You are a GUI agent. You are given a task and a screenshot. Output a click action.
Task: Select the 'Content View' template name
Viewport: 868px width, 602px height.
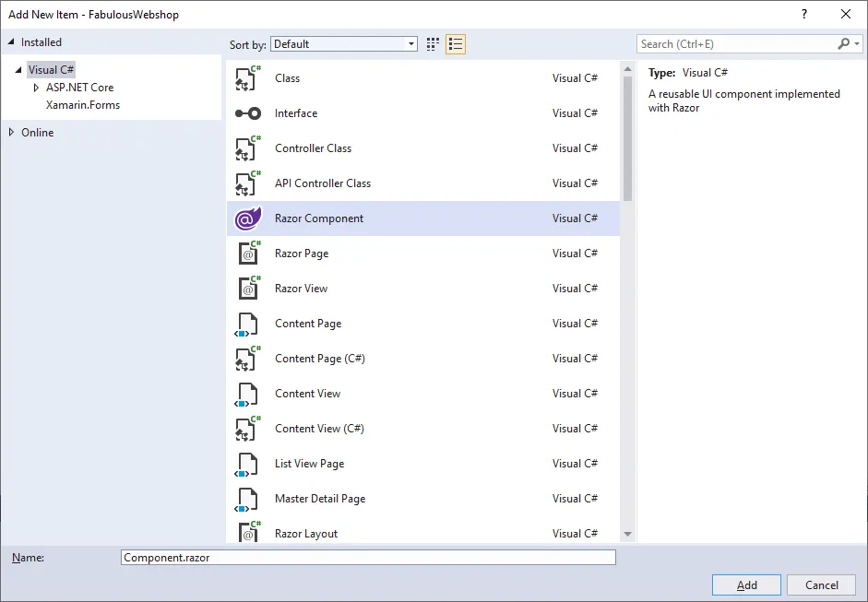(308, 394)
